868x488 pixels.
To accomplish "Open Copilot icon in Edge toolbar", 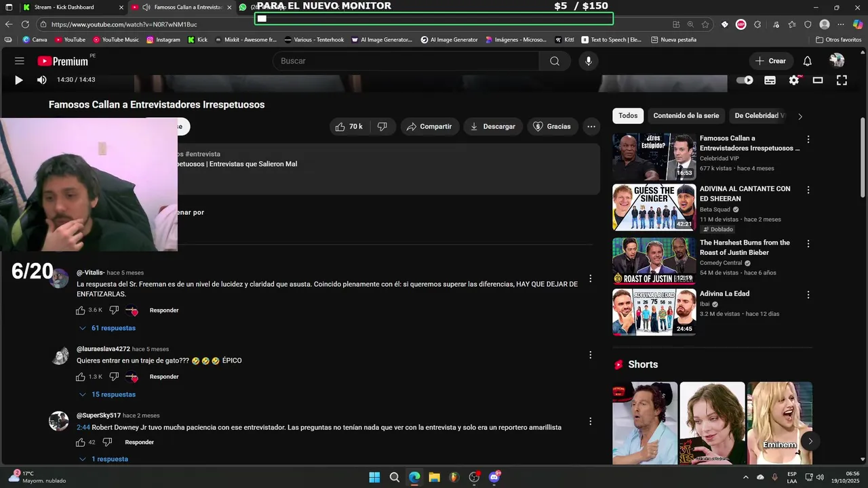I will pyautogui.click(x=858, y=24).
